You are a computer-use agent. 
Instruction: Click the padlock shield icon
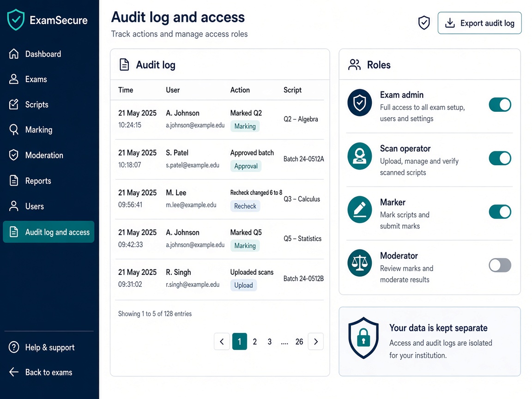click(363, 338)
